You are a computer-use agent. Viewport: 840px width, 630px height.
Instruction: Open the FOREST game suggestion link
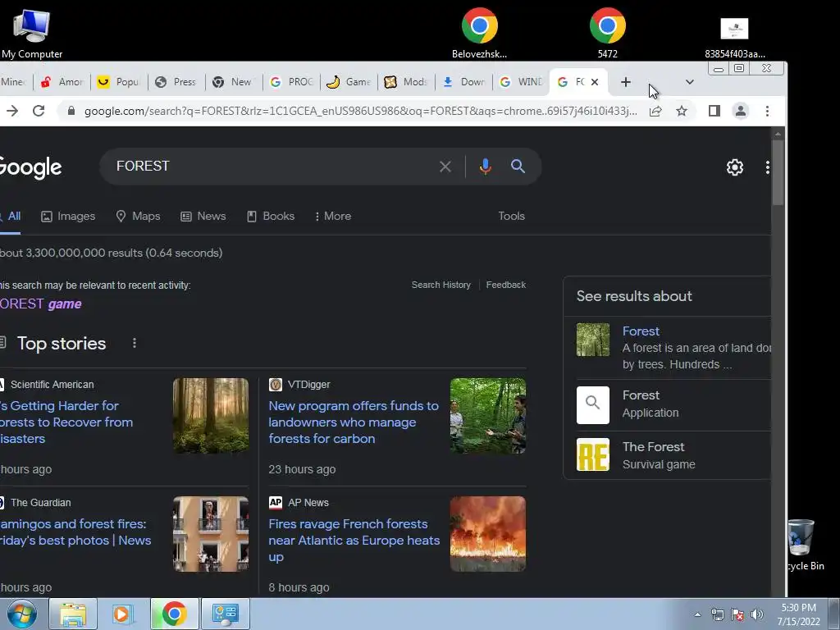(x=41, y=304)
